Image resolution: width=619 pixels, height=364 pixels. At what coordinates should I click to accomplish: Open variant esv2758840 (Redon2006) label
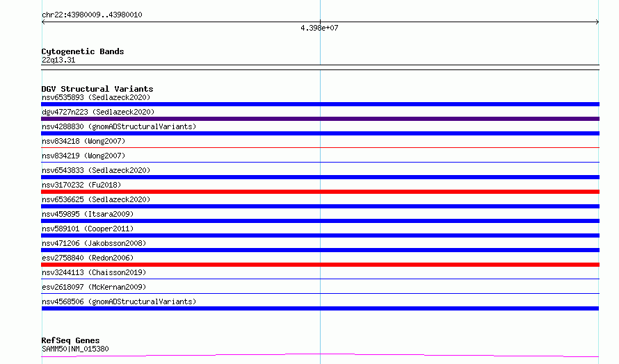point(88,258)
